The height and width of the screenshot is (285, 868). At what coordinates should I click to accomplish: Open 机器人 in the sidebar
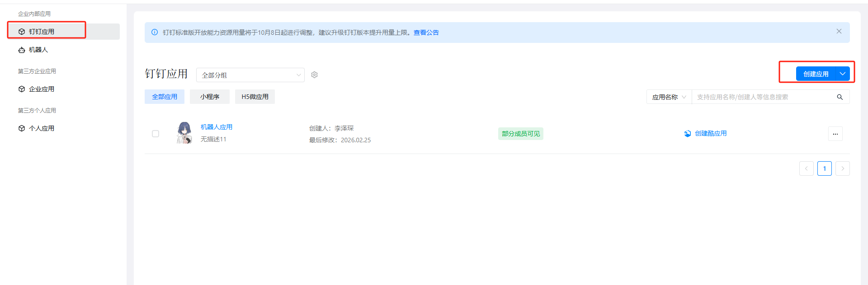tap(38, 50)
